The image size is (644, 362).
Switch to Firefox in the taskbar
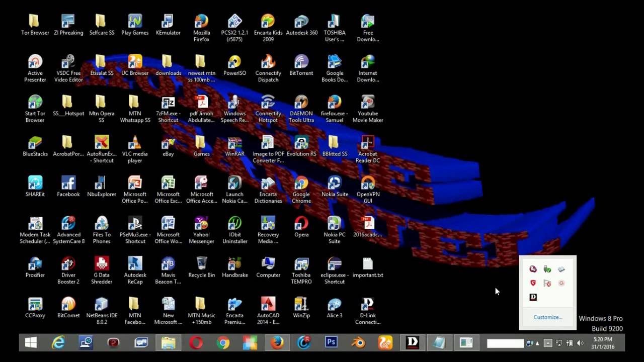pos(277,343)
